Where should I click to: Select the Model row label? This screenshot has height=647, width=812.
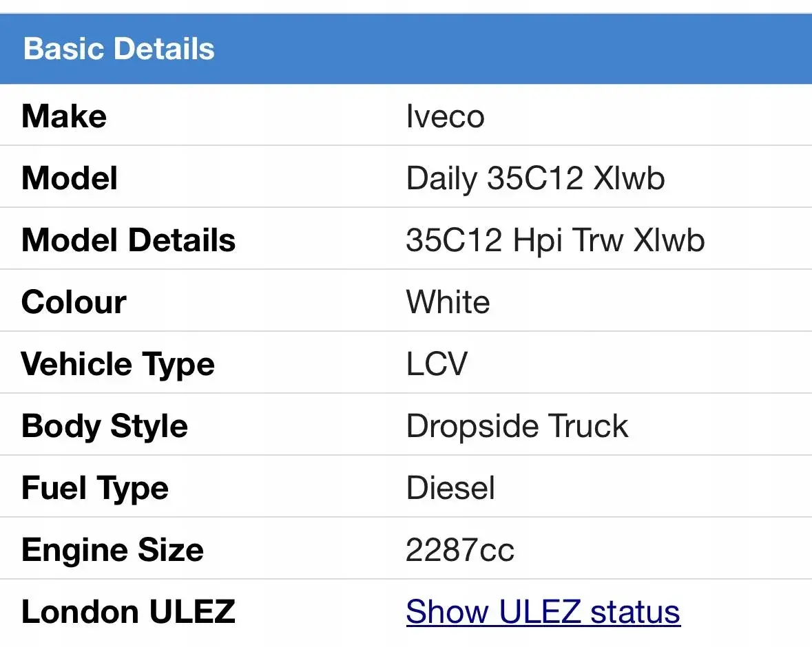(x=70, y=178)
